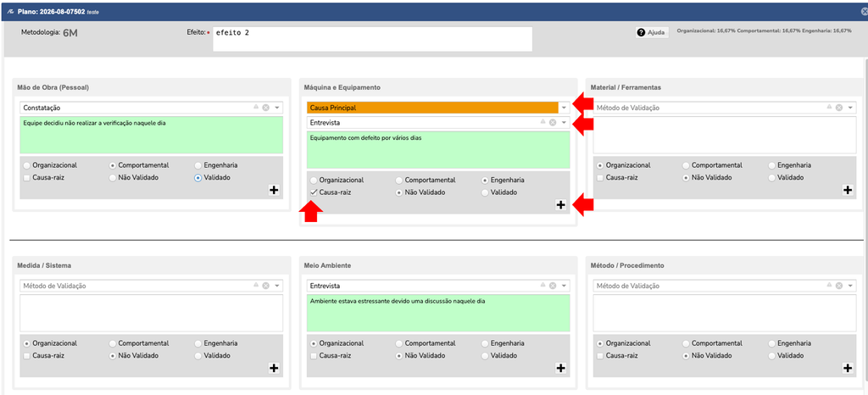Add a cause under Mão de Obra panel
This screenshot has width=868, height=395.
coord(274,190)
